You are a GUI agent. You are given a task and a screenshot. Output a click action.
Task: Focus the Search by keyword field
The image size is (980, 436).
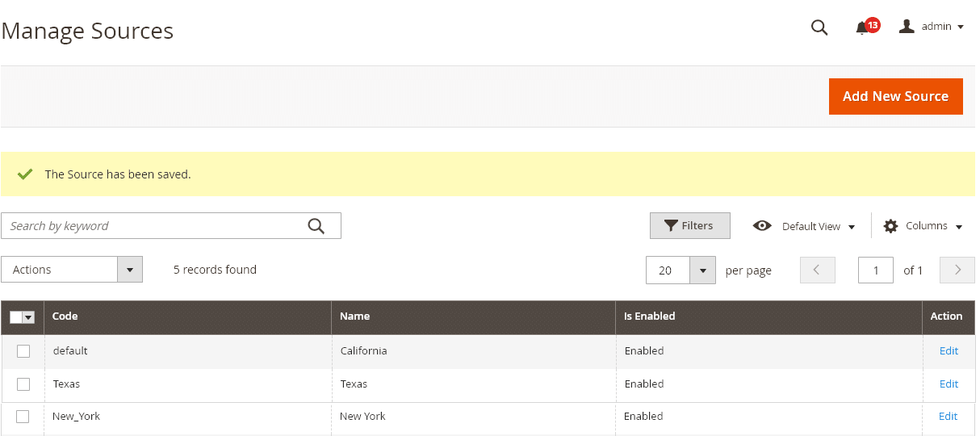pyautogui.click(x=170, y=226)
